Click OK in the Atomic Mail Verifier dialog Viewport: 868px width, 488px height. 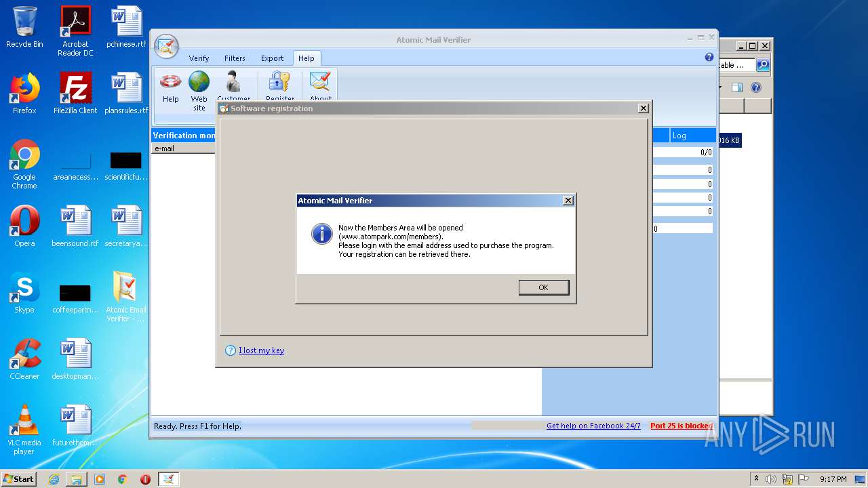click(543, 287)
